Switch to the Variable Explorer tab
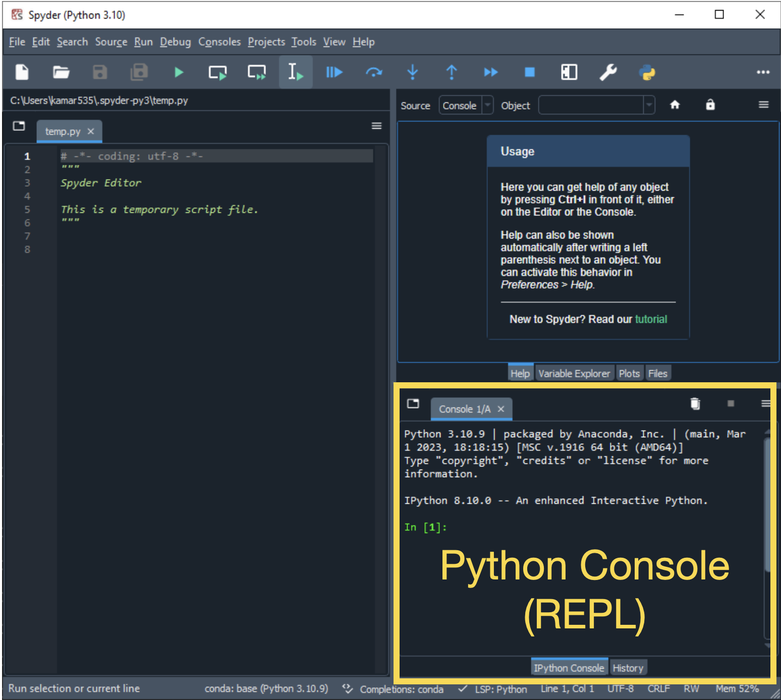Viewport: 781px width, 700px height. 574,373
